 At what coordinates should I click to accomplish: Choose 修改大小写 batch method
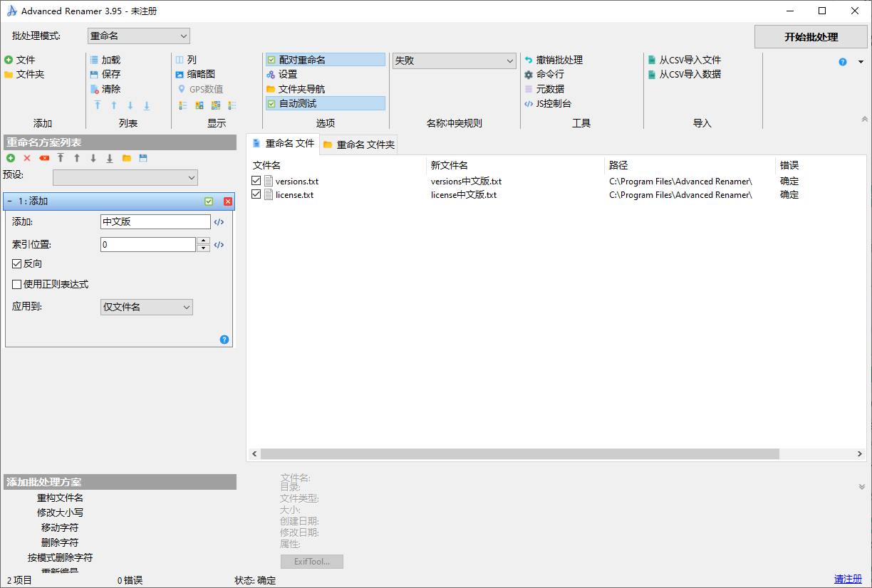(x=60, y=513)
